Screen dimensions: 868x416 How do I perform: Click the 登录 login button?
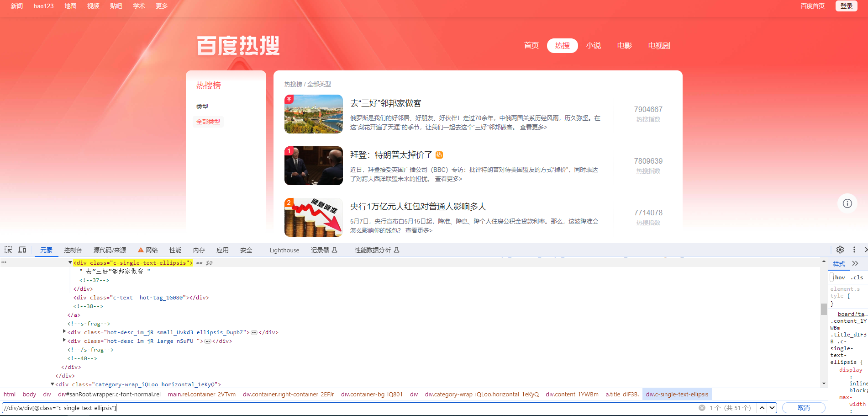click(x=847, y=6)
